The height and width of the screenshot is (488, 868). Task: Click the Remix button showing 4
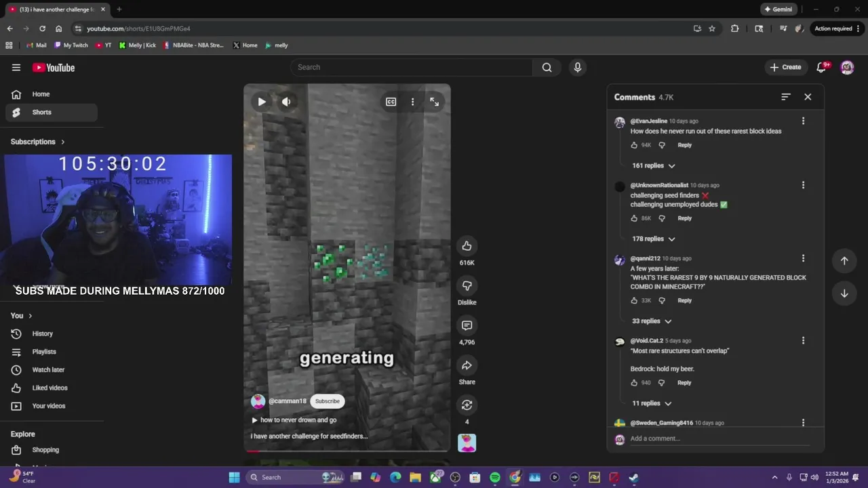tap(467, 405)
